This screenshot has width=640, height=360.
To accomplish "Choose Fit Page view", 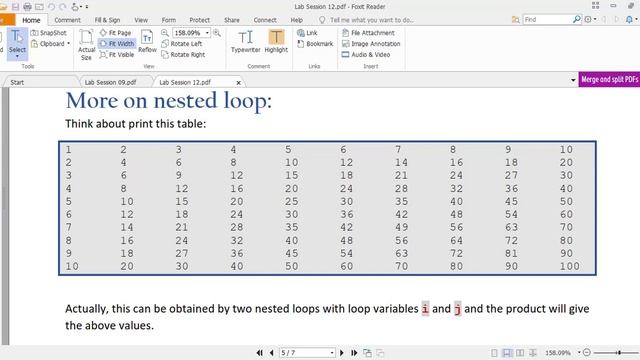I will 116,33.
